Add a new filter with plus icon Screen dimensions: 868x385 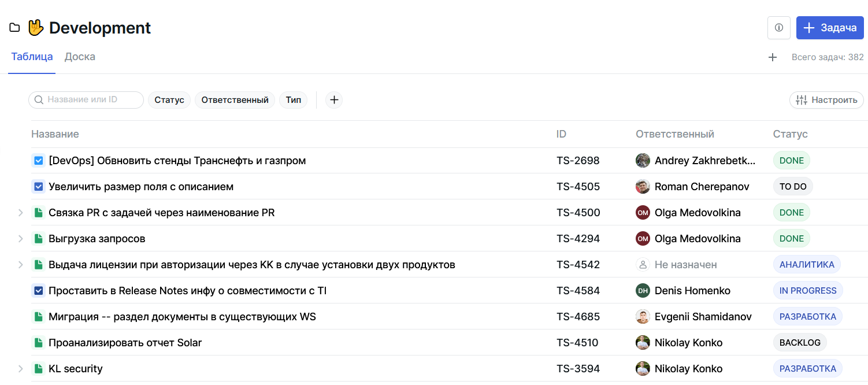click(x=333, y=100)
